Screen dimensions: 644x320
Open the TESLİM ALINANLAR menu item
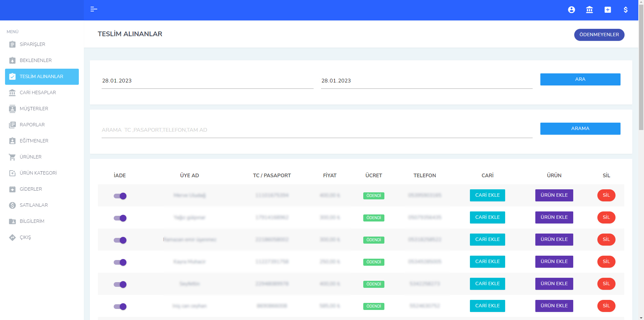tap(42, 77)
